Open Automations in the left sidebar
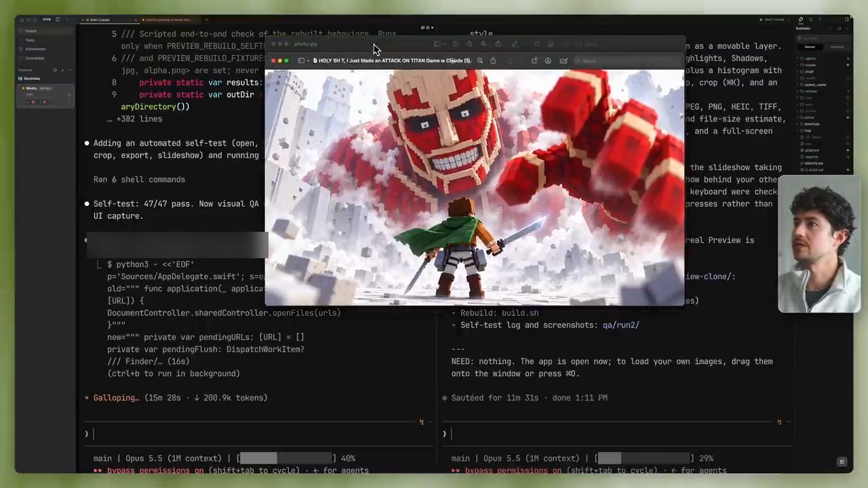 tap(45, 49)
